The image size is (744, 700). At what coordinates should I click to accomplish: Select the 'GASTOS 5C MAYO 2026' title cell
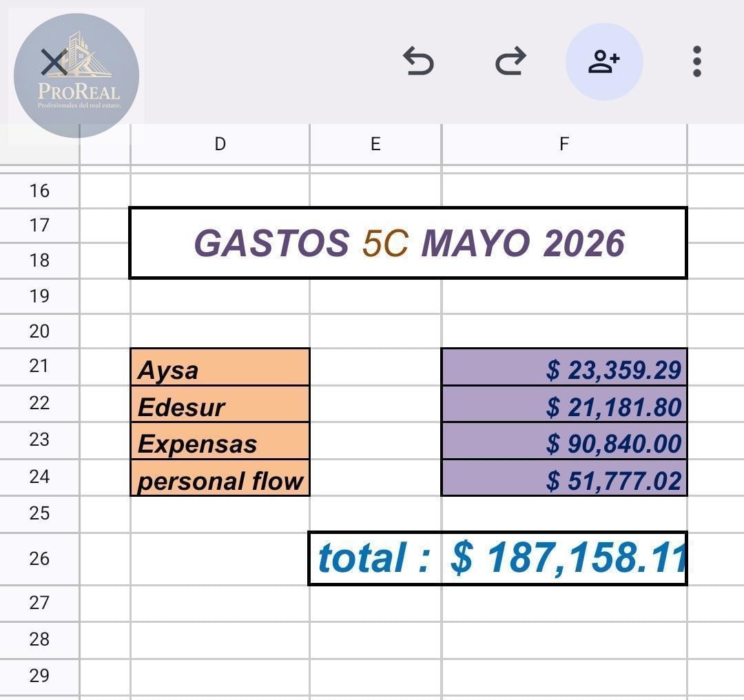click(408, 243)
